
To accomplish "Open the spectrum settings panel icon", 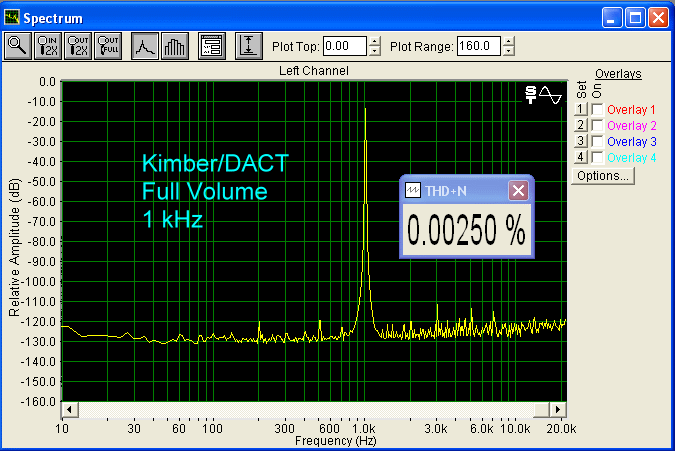I will pos(211,45).
